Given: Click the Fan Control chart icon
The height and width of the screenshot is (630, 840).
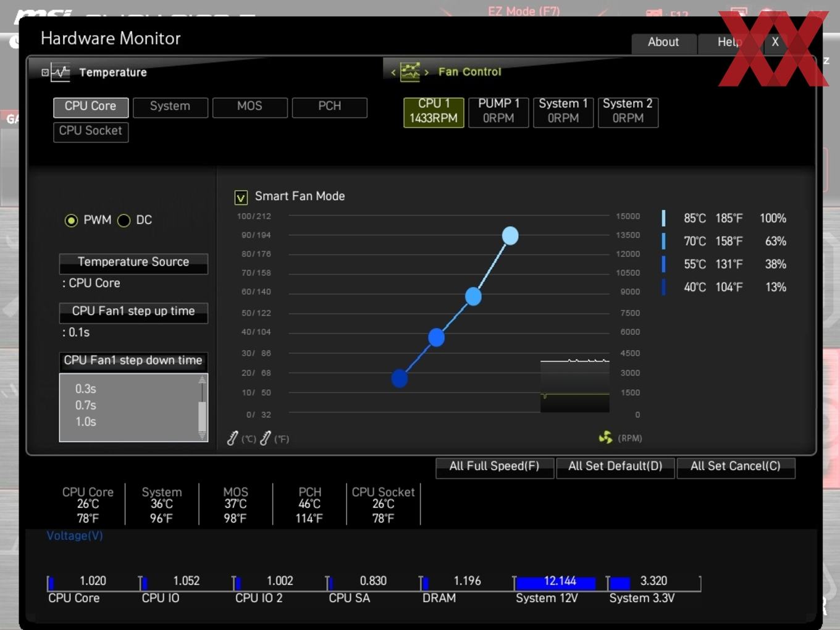Looking at the screenshot, I should click(x=410, y=72).
